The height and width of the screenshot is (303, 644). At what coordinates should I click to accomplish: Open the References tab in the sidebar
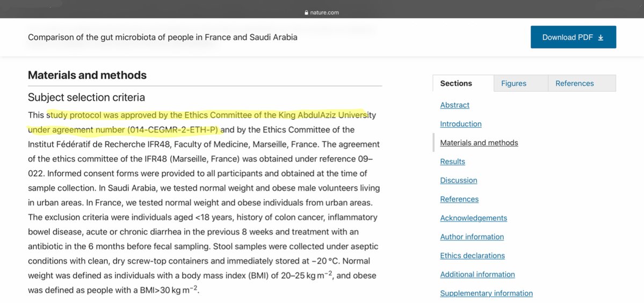pyautogui.click(x=574, y=83)
